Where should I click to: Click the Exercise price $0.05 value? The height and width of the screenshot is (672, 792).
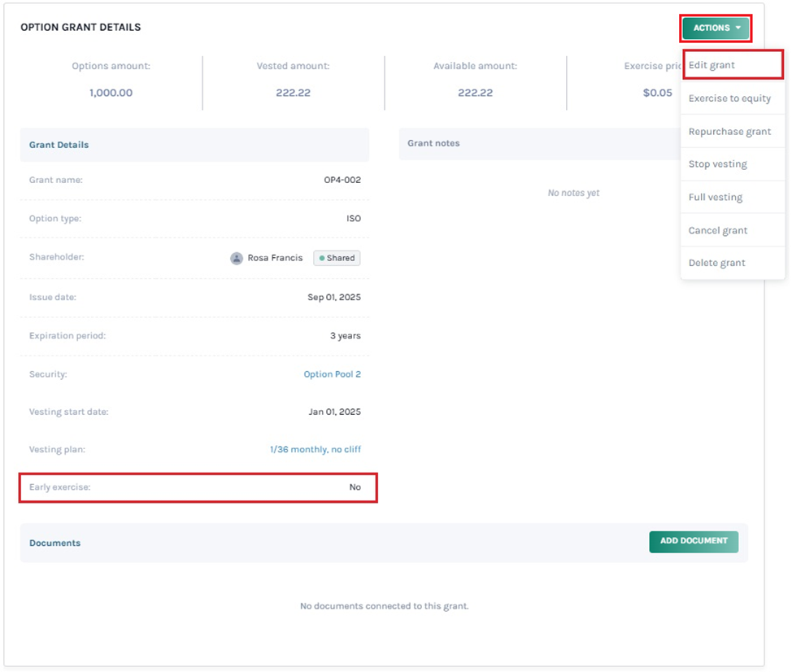pyautogui.click(x=657, y=93)
